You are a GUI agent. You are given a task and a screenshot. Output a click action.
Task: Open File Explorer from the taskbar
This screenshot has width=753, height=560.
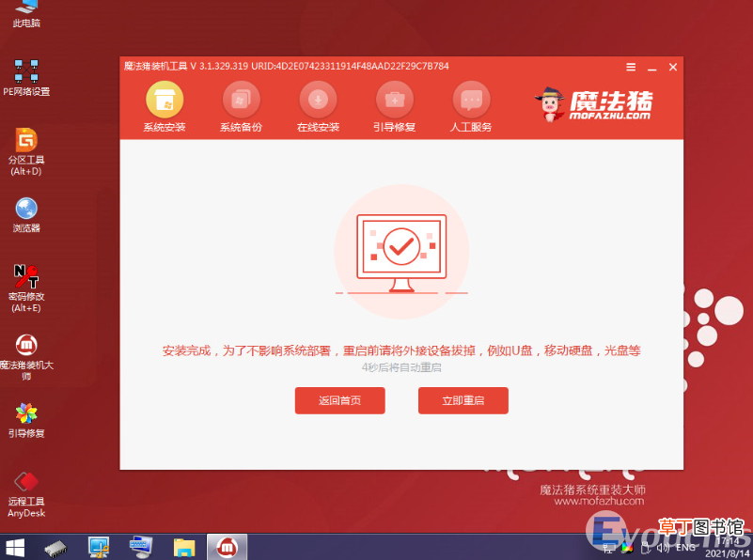pyautogui.click(x=184, y=548)
